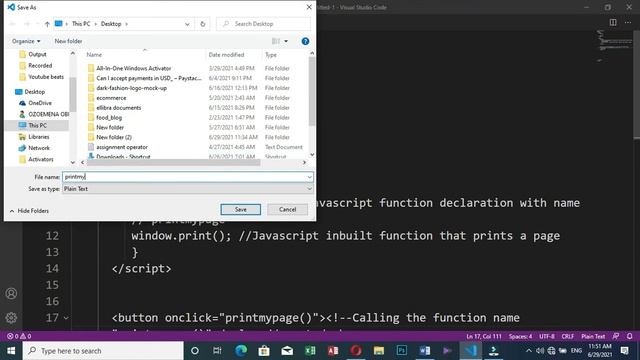Select the assignment operator text document

coord(122,147)
